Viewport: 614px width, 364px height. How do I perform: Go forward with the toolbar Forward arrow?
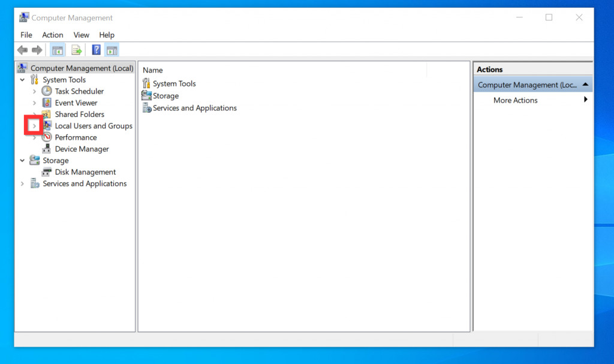pos(37,50)
